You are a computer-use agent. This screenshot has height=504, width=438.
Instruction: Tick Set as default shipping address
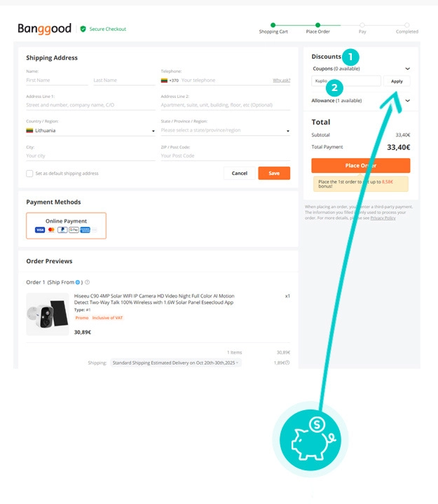point(29,174)
